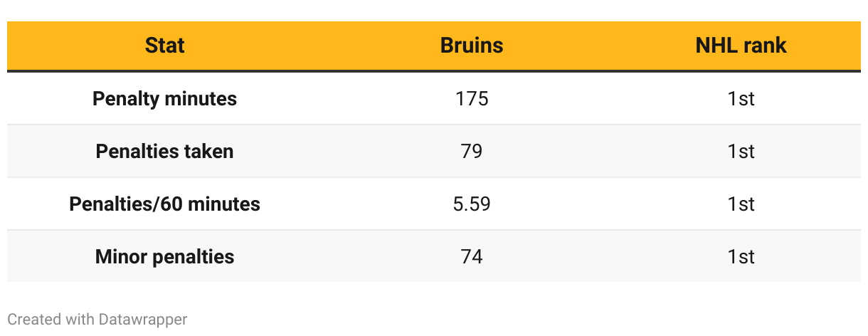Select the Penalty minutes row label

(x=164, y=98)
